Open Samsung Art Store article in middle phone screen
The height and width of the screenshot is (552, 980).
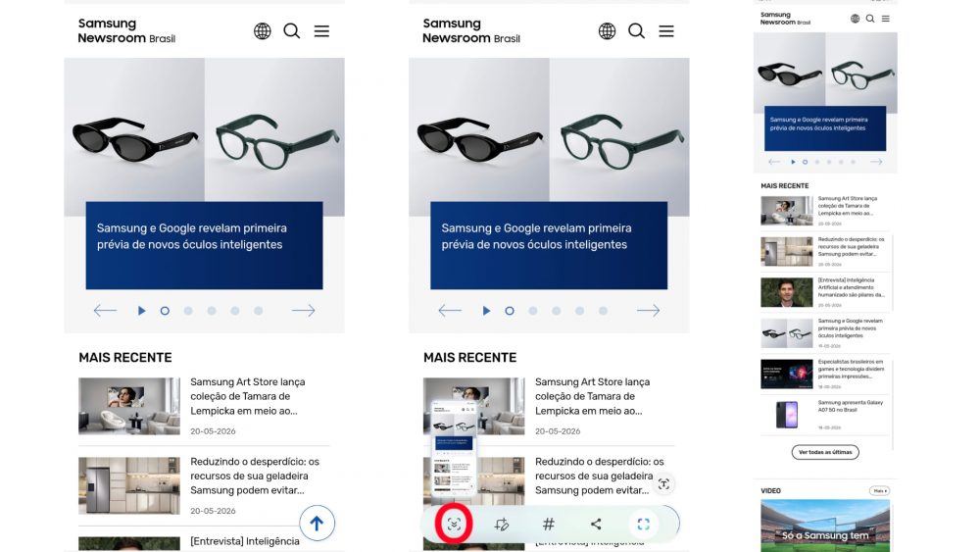coord(592,396)
